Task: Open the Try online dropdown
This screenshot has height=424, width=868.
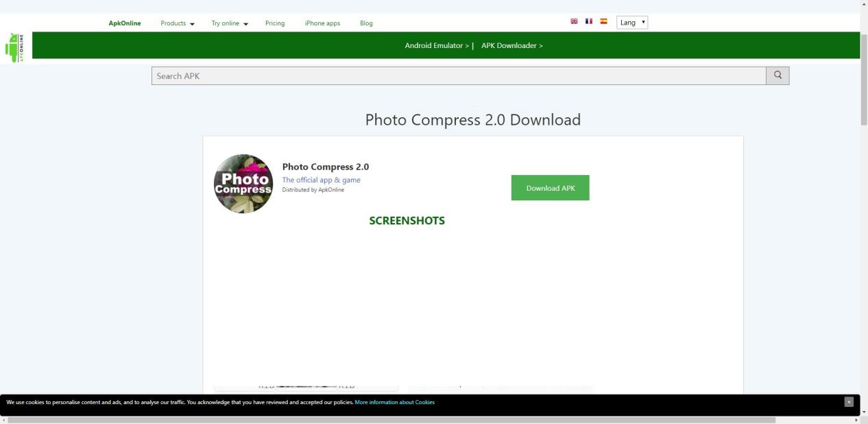Action: click(x=230, y=23)
